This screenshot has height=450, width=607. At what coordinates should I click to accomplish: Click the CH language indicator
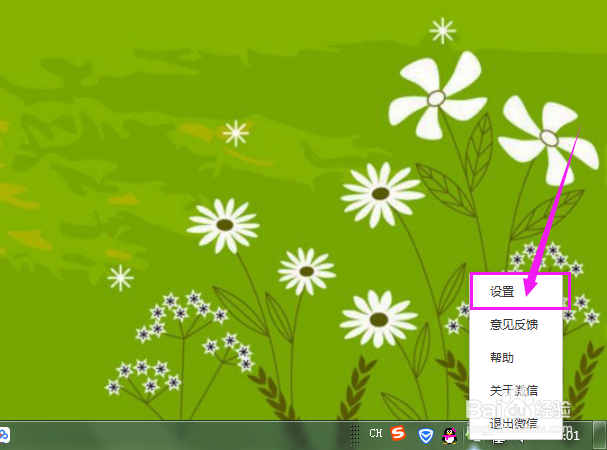pyautogui.click(x=376, y=433)
